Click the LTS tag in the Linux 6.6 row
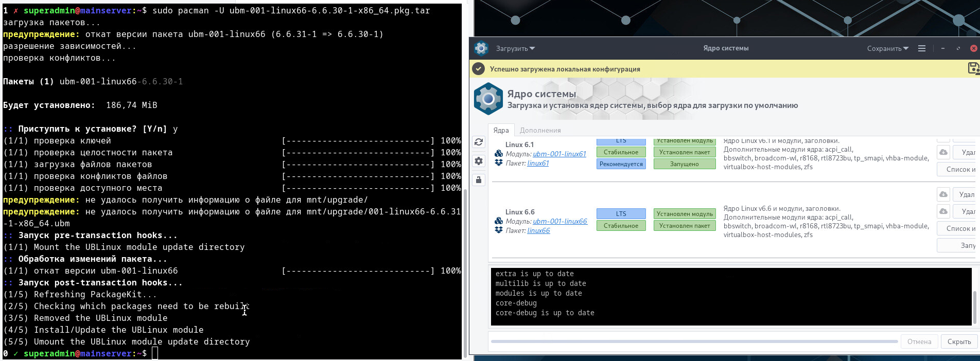 621,213
